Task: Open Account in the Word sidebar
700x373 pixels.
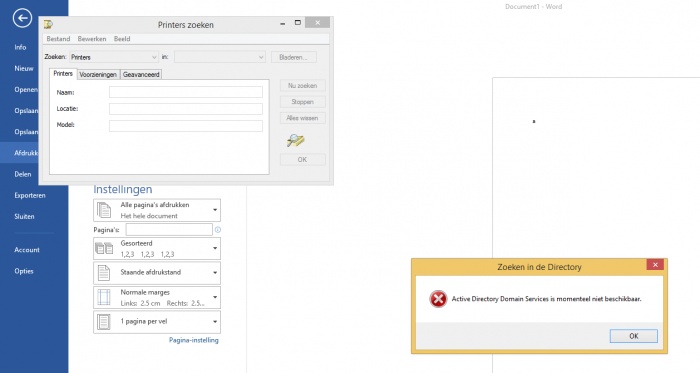Action: [x=27, y=250]
